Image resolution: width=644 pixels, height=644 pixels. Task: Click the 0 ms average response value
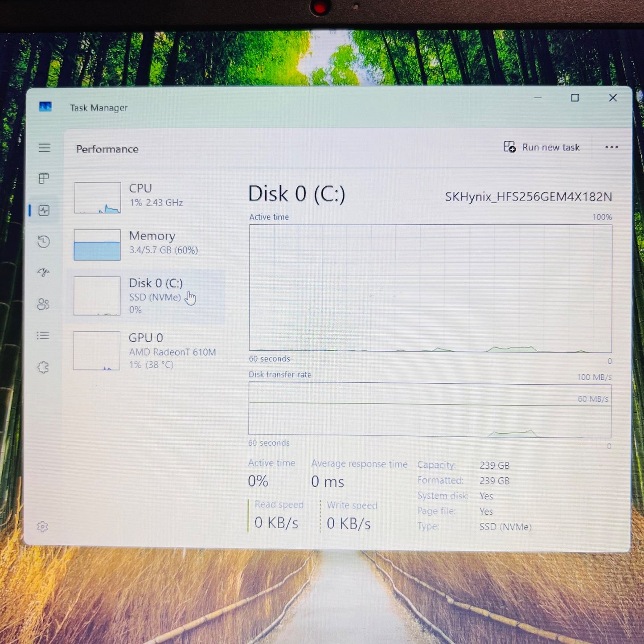[328, 482]
